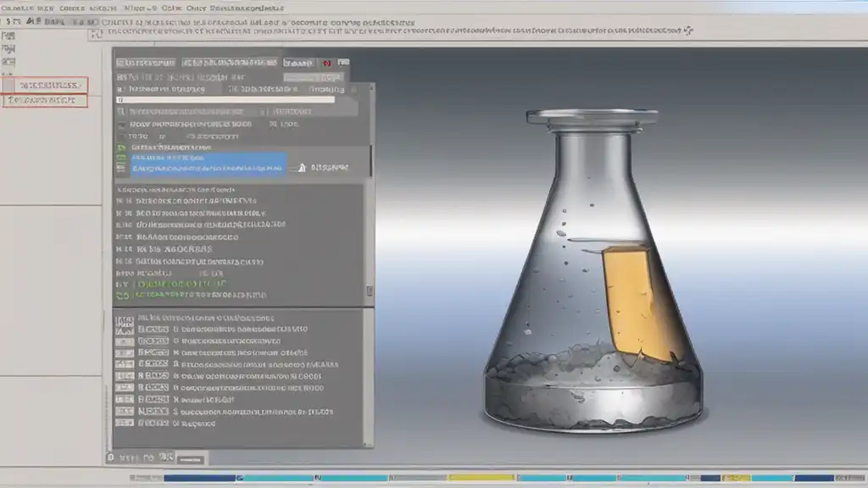Click the circle icon below the dialog's bottom-left
Image resolution: width=868 pixels, height=488 pixels.
click(111, 457)
